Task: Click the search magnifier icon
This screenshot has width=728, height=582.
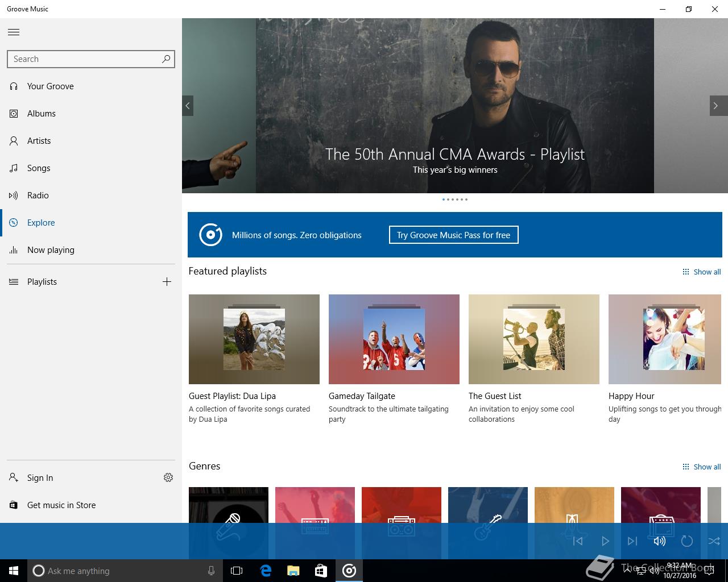Action: tap(166, 59)
